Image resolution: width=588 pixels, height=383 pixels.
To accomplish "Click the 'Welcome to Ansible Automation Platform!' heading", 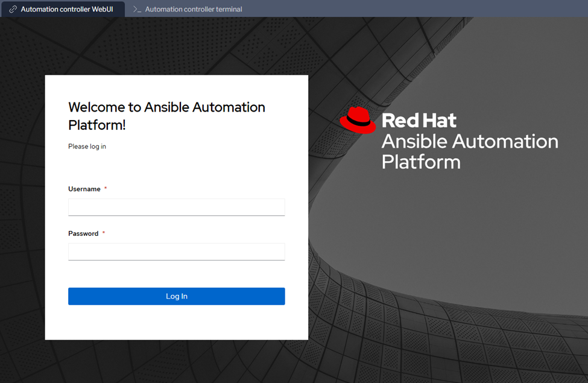I will [166, 116].
